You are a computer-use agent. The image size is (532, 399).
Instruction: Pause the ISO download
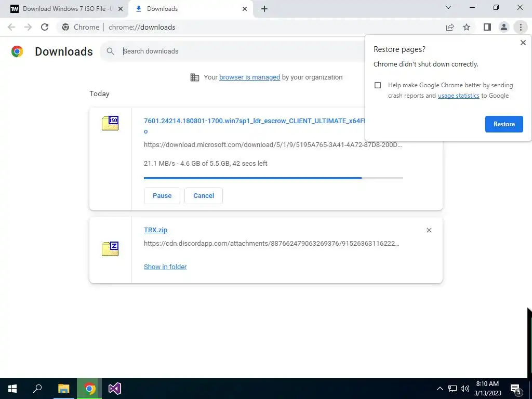(162, 196)
